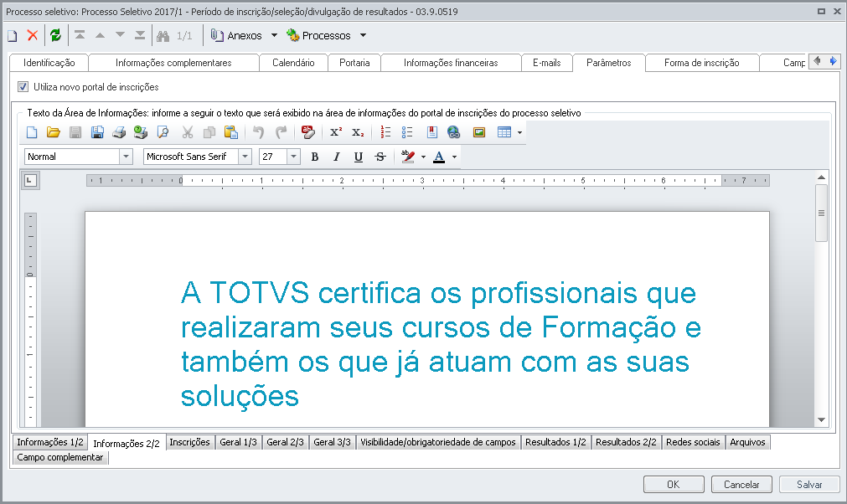The image size is (847, 504).
Task: Toggle italic formatting
Action: tap(337, 157)
